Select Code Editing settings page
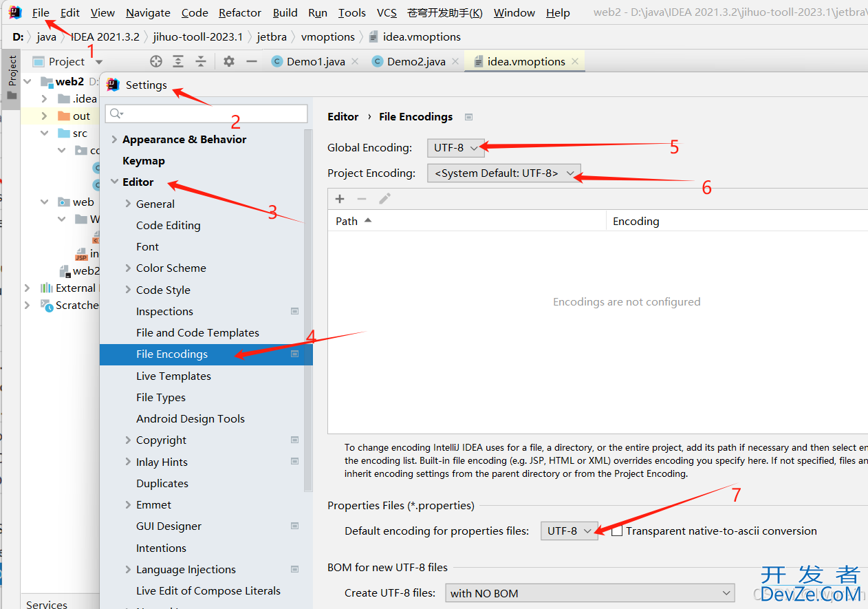Viewport: 868px width, 609px height. pyautogui.click(x=169, y=225)
